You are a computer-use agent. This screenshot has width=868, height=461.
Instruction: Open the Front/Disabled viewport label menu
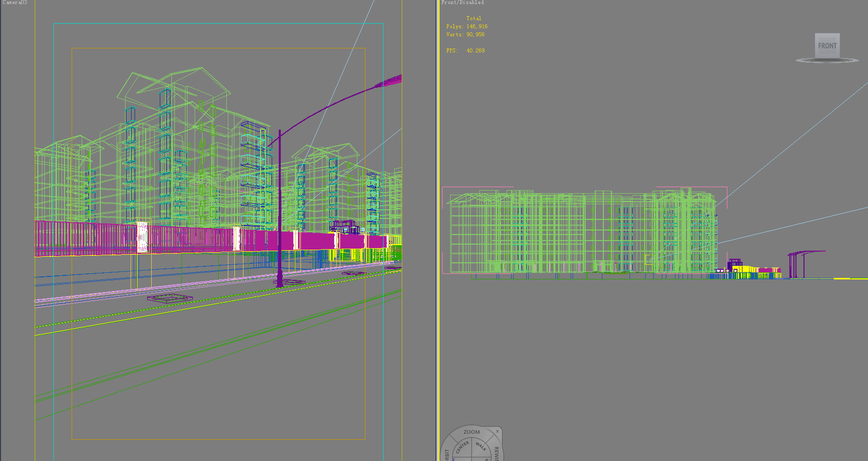point(462,3)
